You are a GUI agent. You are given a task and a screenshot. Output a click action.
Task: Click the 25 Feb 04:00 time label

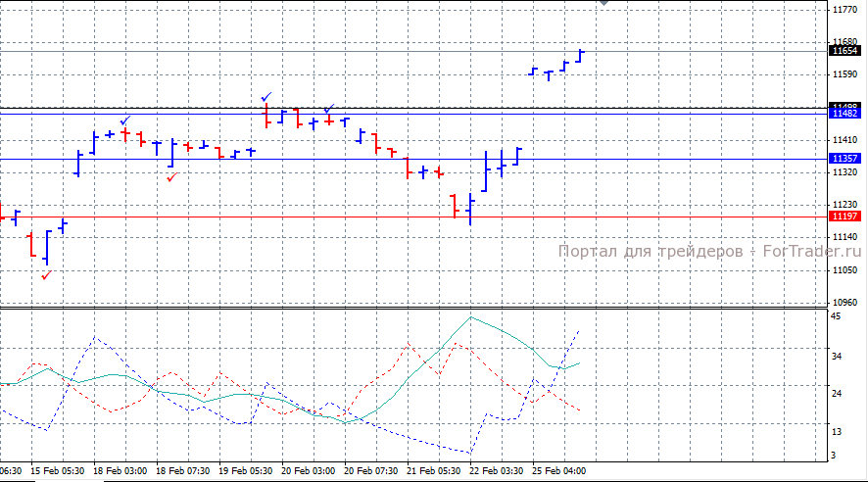click(558, 471)
